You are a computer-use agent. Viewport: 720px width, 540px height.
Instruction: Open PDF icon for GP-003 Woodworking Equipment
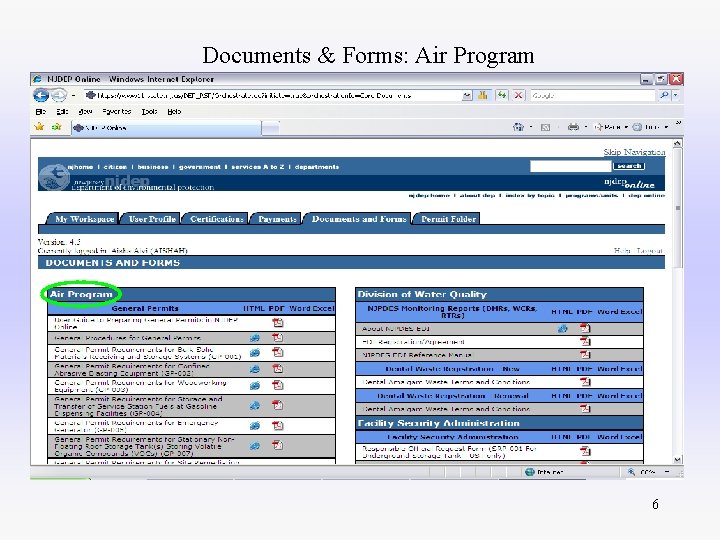[x=277, y=385]
